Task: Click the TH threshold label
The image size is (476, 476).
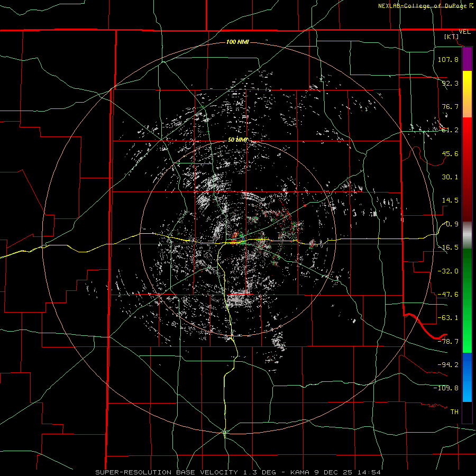Action: point(454,412)
